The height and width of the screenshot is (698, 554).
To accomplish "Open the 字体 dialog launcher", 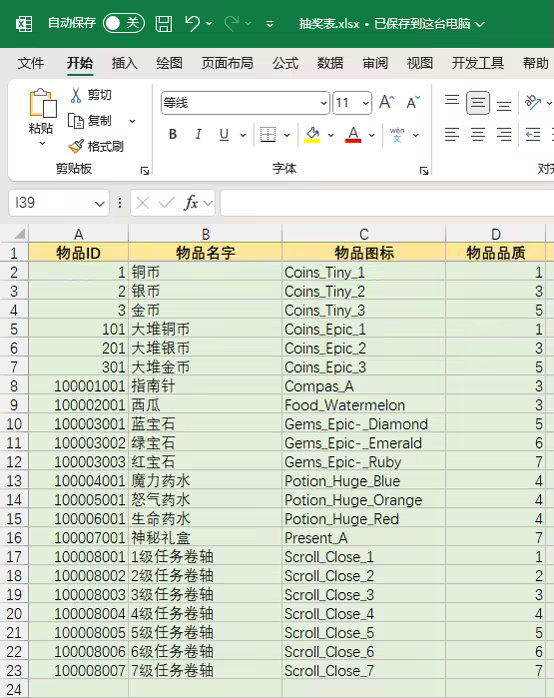I will (x=424, y=170).
